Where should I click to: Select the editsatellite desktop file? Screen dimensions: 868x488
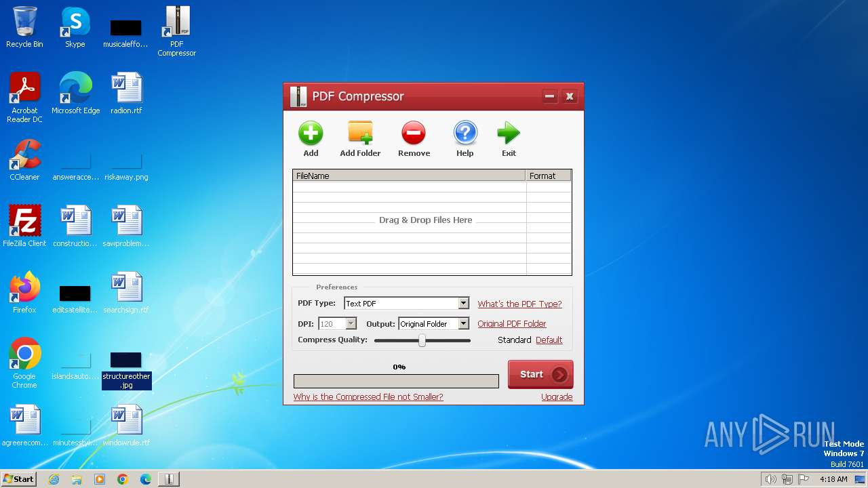click(75, 300)
